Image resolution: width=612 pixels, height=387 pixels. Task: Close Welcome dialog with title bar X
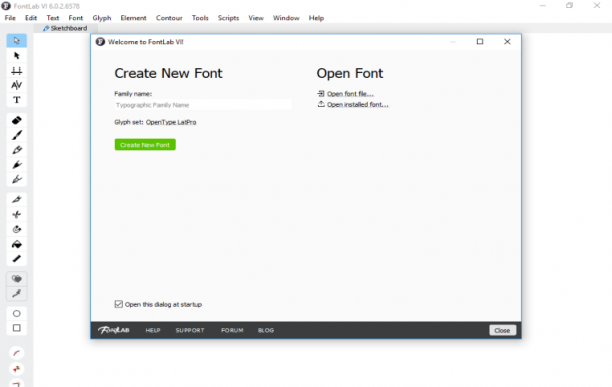pyautogui.click(x=507, y=41)
